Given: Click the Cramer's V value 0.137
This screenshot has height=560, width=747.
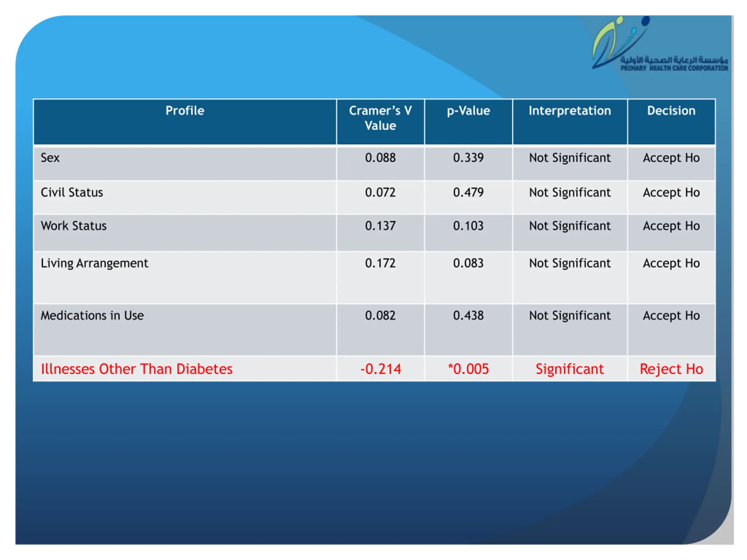Looking at the screenshot, I should click(x=380, y=226).
